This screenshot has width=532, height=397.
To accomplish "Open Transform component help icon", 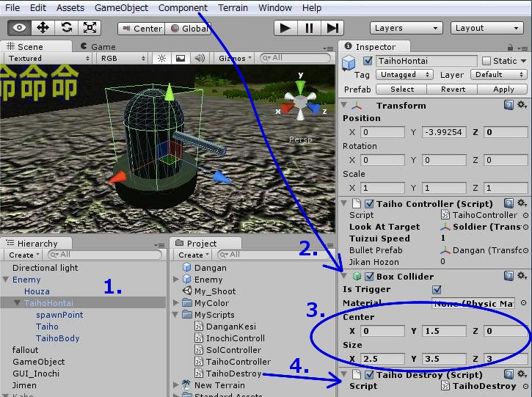I will [509, 105].
